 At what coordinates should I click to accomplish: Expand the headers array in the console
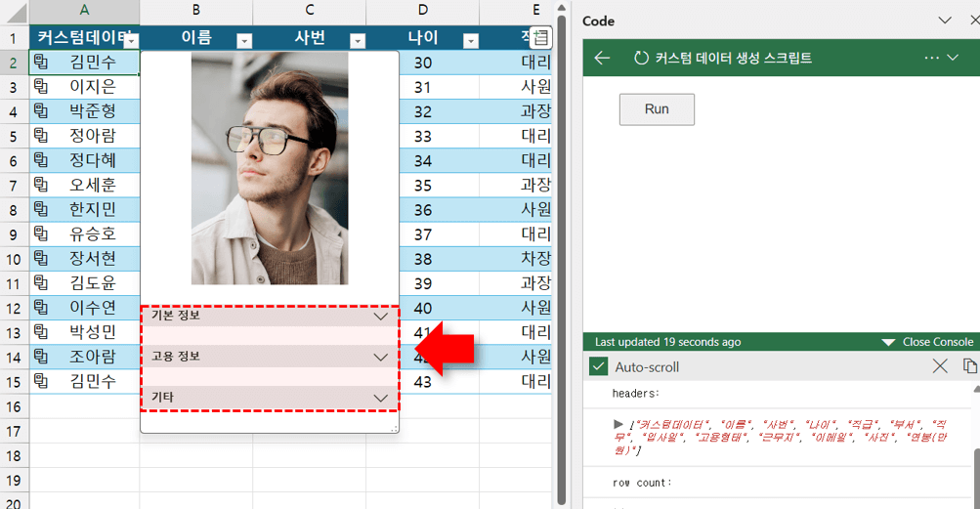coord(618,424)
